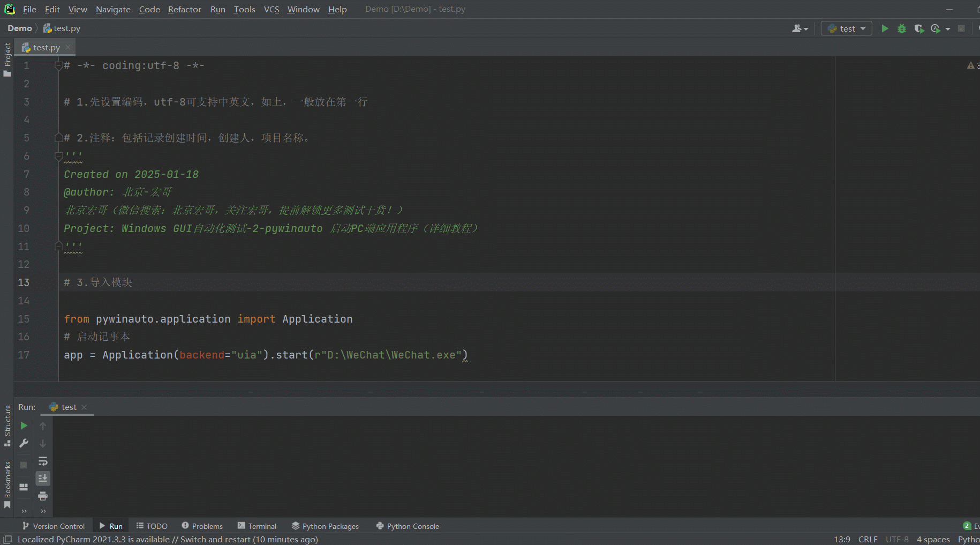Toggle the Project tool window sidebar
The image size is (980, 545).
7,59
